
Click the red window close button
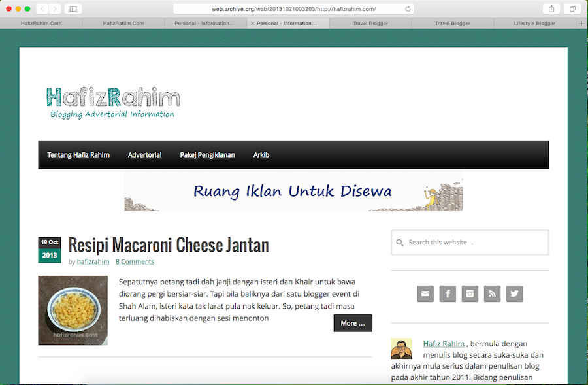[x=8, y=8]
